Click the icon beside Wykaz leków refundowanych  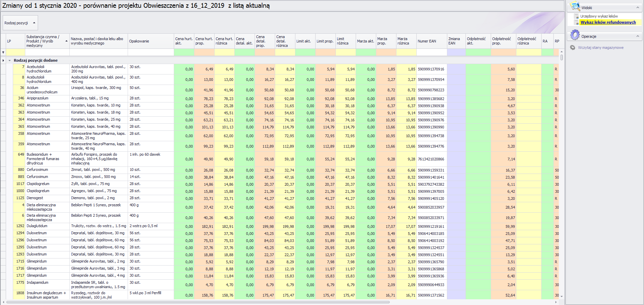577,22
